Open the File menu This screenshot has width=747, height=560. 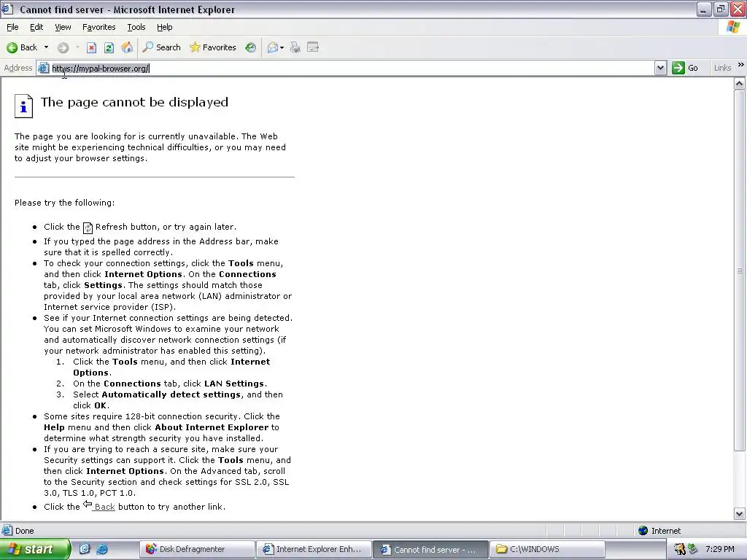point(12,27)
